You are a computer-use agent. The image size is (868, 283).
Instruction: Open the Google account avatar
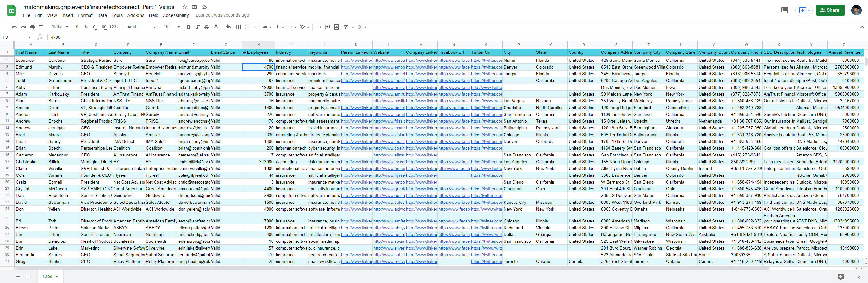point(856,10)
